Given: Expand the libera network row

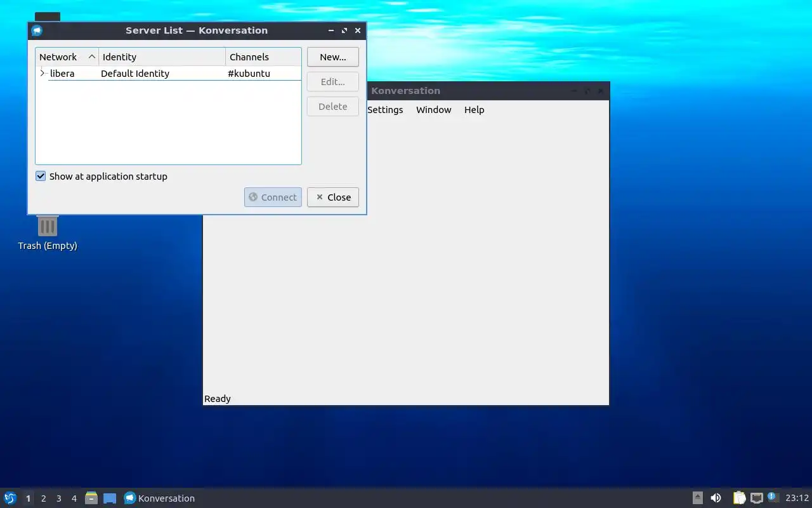Looking at the screenshot, I should pos(43,73).
